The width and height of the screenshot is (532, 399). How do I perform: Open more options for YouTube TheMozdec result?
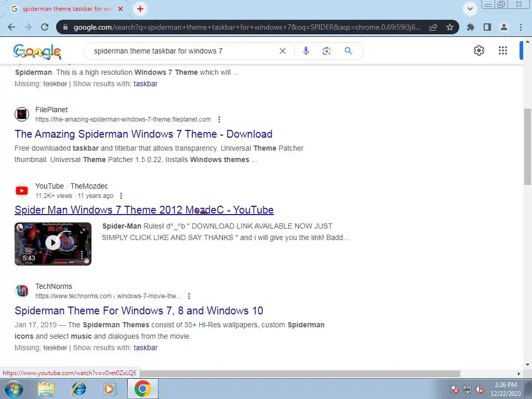coord(121,196)
